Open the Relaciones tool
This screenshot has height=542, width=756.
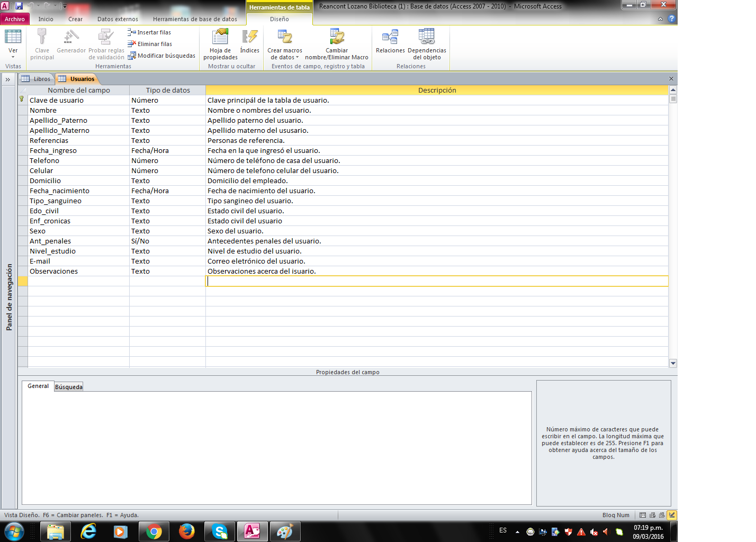[390, 38]
